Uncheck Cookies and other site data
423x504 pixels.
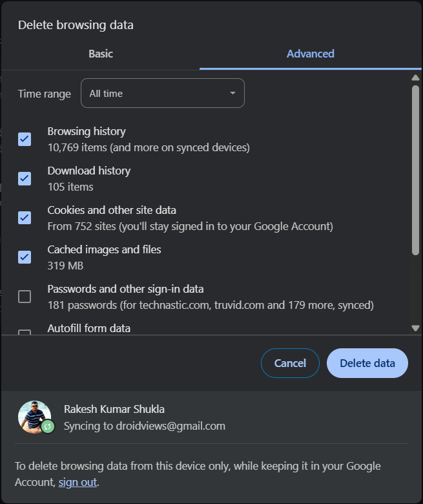(25, 218)
